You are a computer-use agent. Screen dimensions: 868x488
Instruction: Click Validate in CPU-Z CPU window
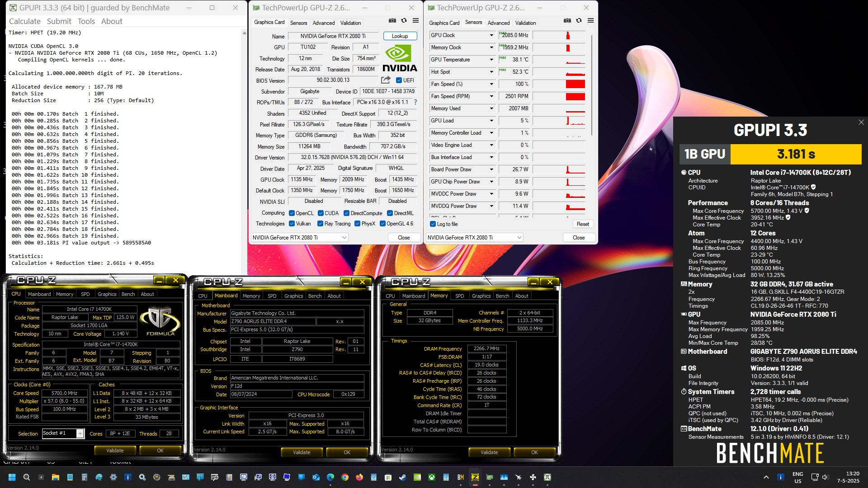115,450
